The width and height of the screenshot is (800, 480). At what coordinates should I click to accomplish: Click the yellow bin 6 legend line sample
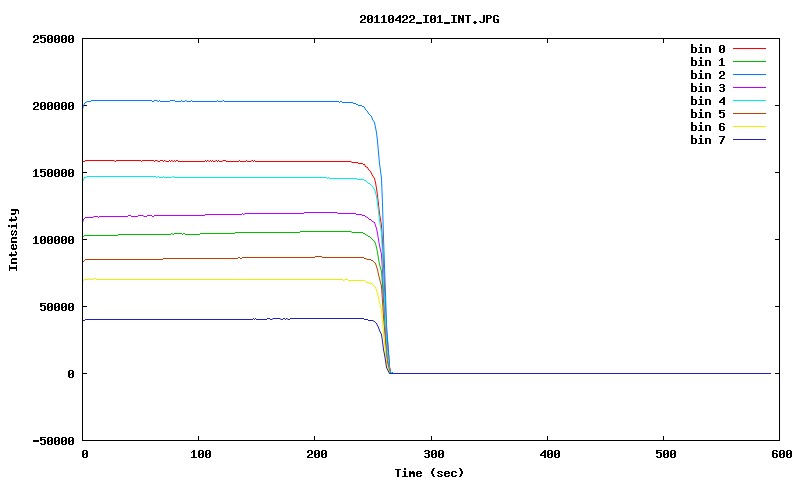click(x=749, y=127)
